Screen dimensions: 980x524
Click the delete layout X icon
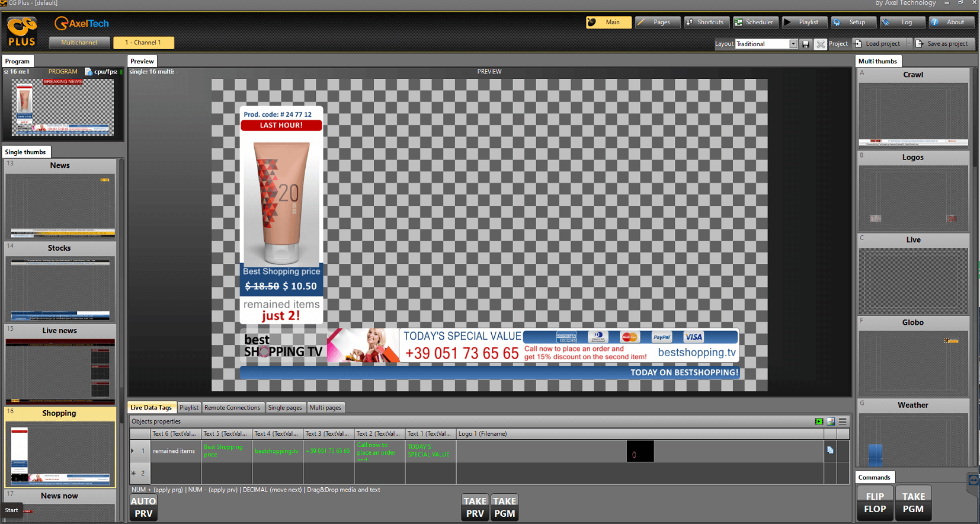820,44
